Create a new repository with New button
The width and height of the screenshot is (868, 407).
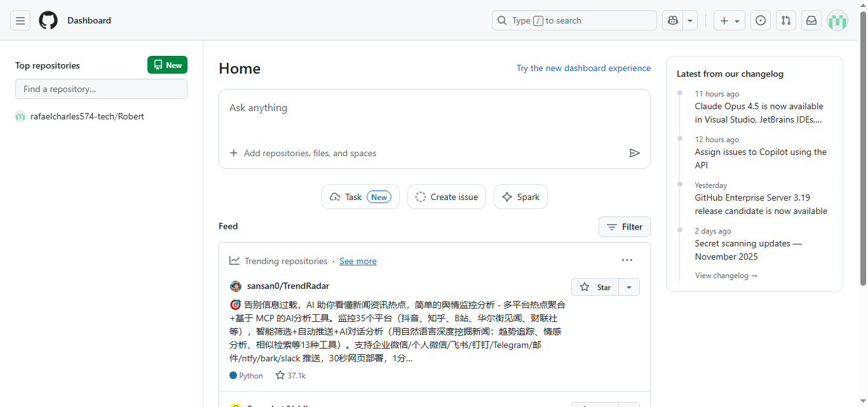[x=168, y=65]
